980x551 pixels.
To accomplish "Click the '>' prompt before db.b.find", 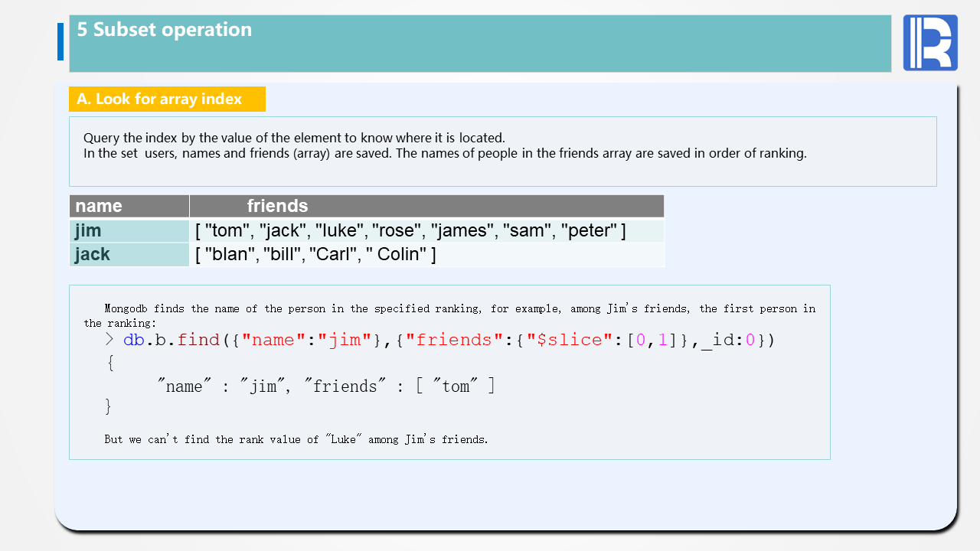I will pos(109,340).
